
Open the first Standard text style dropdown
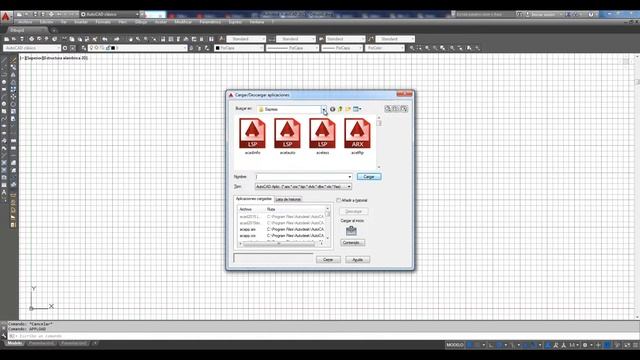click(246, 39)
